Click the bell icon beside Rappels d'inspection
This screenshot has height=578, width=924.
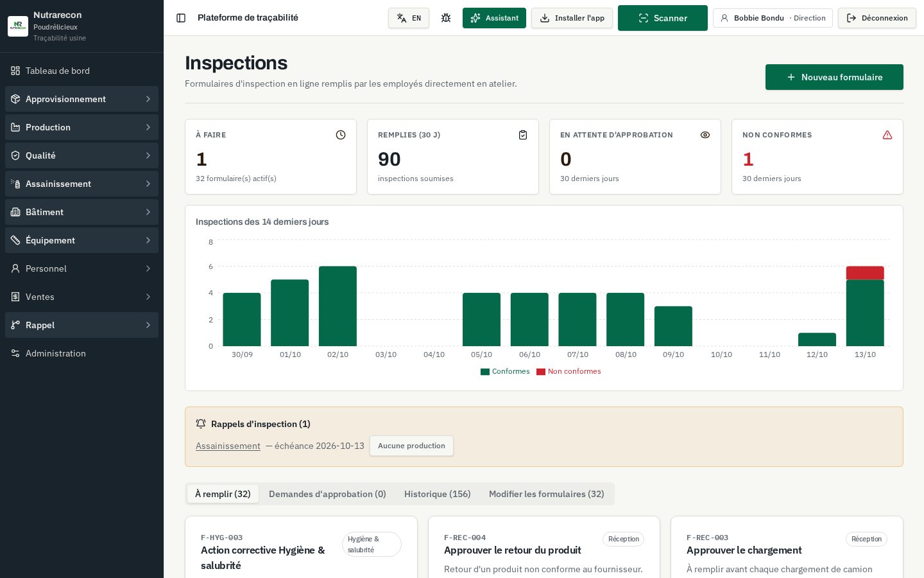coord(201,424)
